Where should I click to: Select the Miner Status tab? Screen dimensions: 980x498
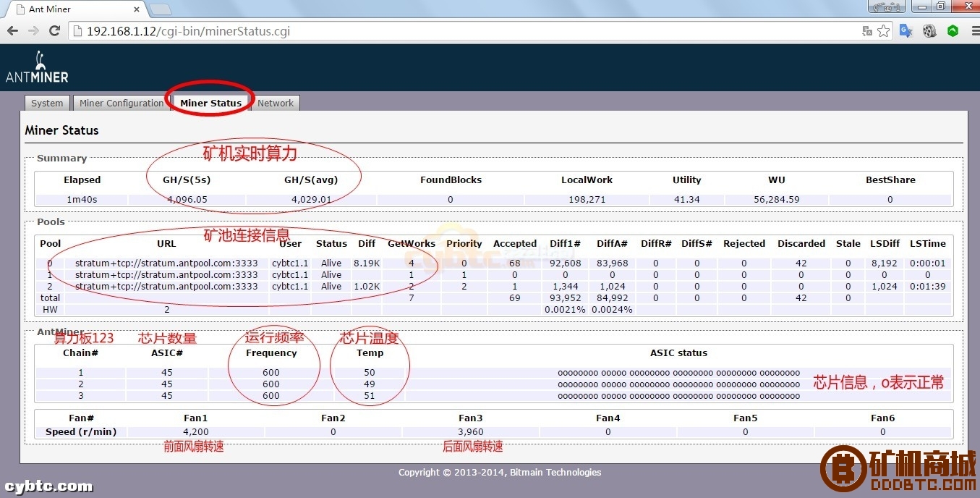tap(210, 103)
